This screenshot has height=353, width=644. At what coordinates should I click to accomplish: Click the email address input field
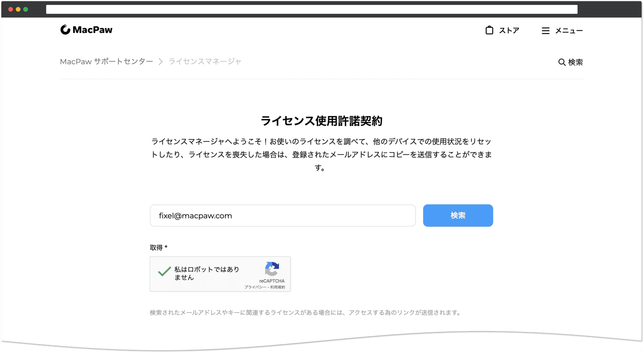pyautogui.click(x=283, y=216)
